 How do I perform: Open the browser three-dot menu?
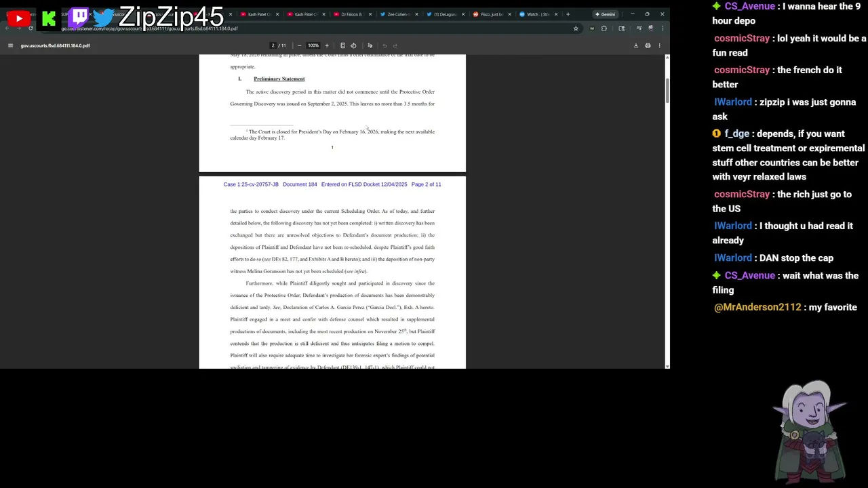[x=663, y=28]
